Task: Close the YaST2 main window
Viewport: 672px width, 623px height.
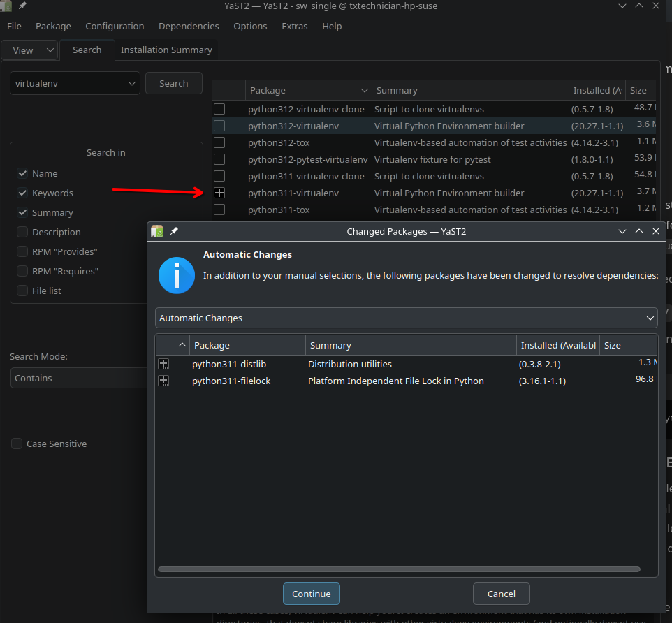Action: pyautogui.click(x=656, y=6)
